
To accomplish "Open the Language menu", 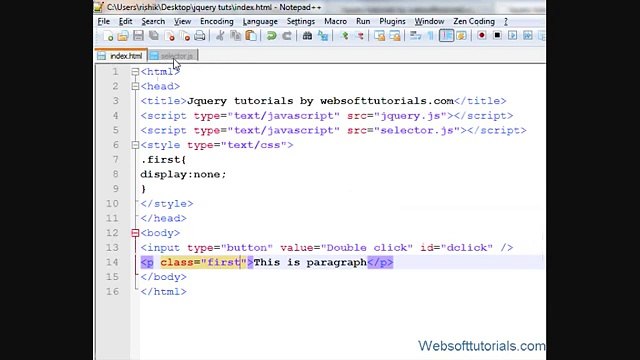I will point(260,21).
